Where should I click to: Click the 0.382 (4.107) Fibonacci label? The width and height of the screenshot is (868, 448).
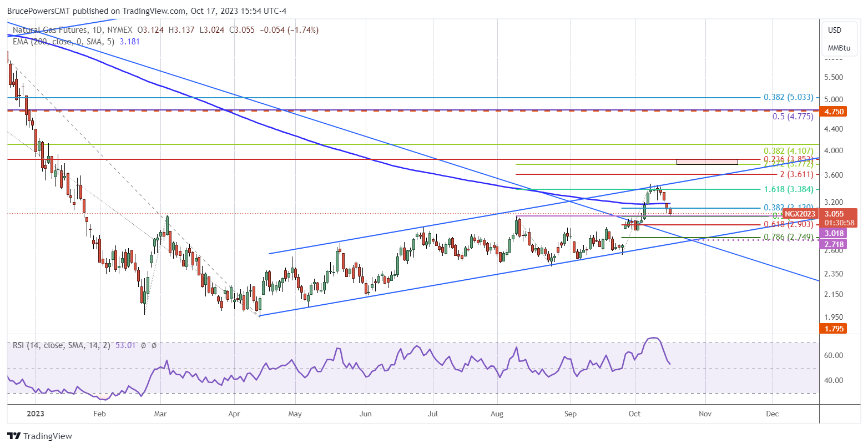click(789, 151)
